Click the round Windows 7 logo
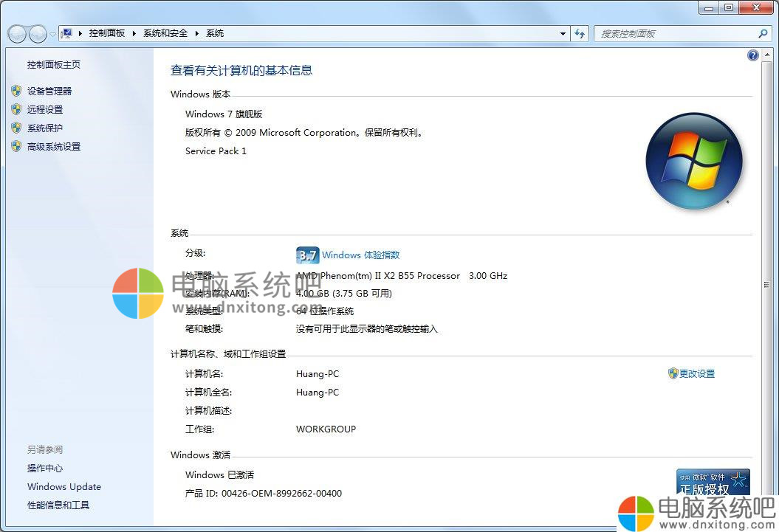 (x=694, y=161)
